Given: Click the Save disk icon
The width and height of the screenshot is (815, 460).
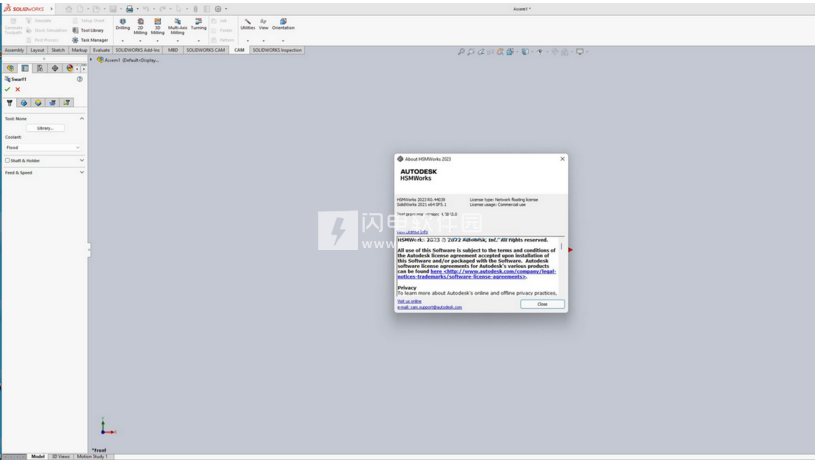Looking at the screenshot, I should click(x=113, y=9).
